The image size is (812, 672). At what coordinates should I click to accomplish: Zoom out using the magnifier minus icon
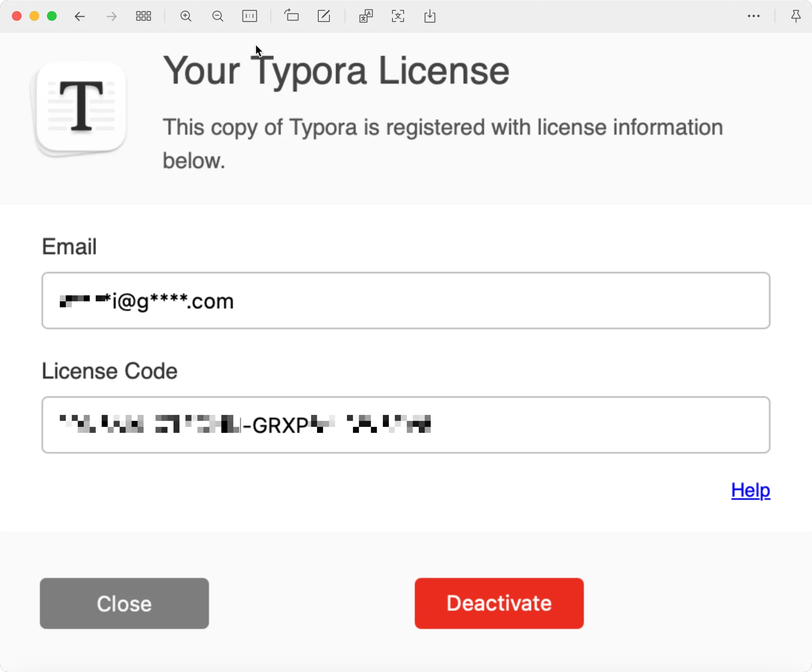pos(218,16)
